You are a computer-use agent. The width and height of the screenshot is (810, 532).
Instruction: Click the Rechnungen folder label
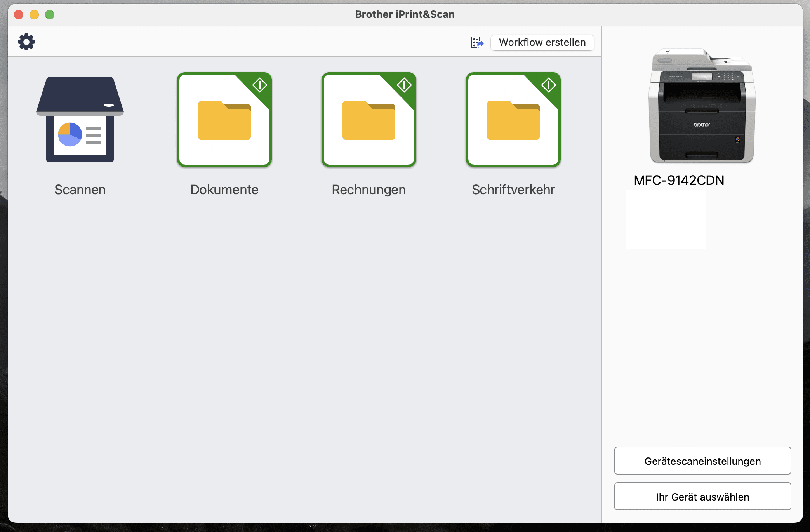click(x=368, y=190)
